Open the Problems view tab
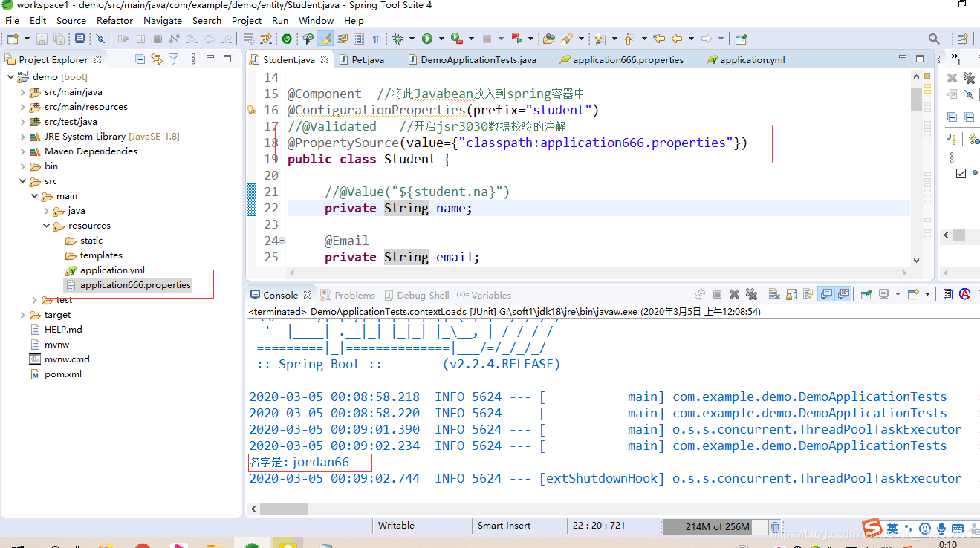The image size is (980, 548). coord(348,295)
